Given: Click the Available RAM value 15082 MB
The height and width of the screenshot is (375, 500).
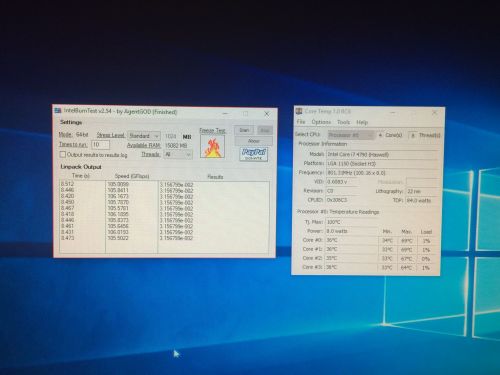Looking at the screenshot, I should (176, 146).
